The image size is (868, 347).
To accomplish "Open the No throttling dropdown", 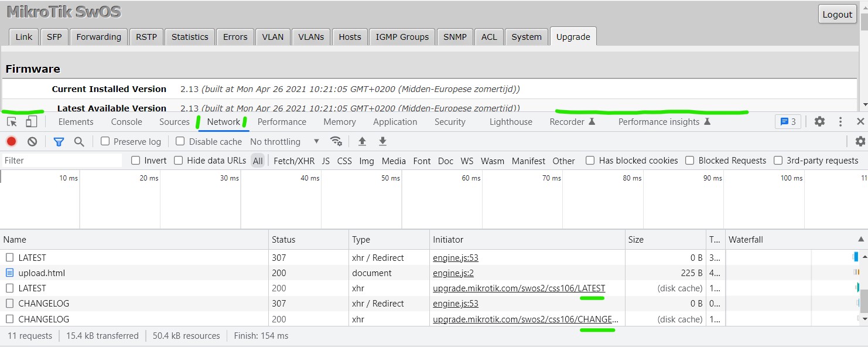I will tap(285, 141).
